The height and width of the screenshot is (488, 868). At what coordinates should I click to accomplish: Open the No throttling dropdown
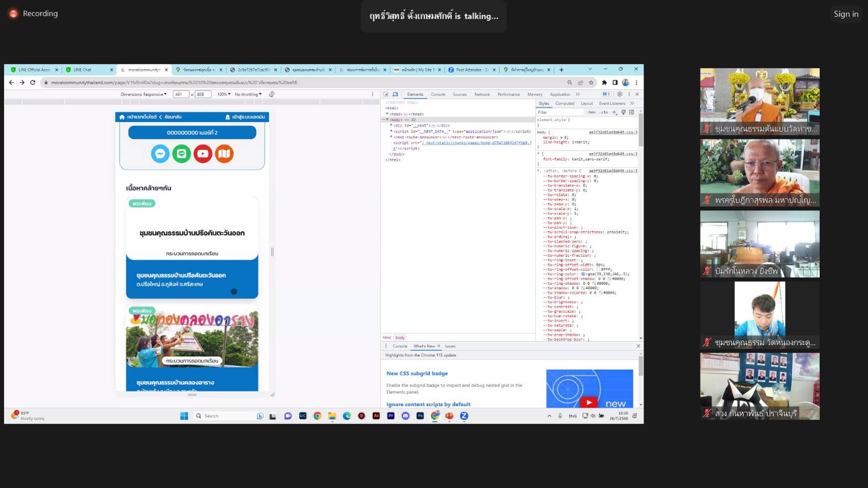[248, 95]
